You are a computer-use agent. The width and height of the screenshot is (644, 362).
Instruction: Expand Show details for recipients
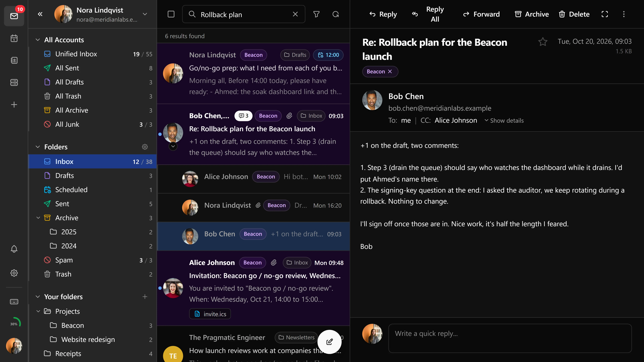pyautogui.click(x=504, y=121)
